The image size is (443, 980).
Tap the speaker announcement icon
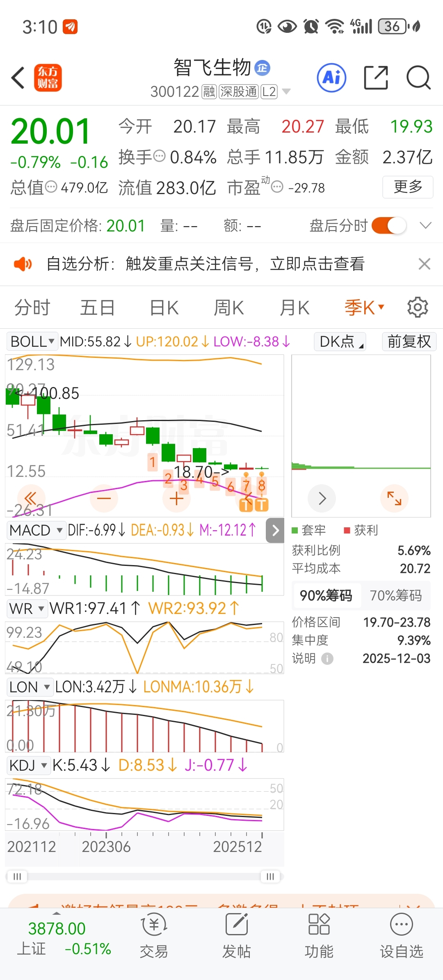coord(23,264)
